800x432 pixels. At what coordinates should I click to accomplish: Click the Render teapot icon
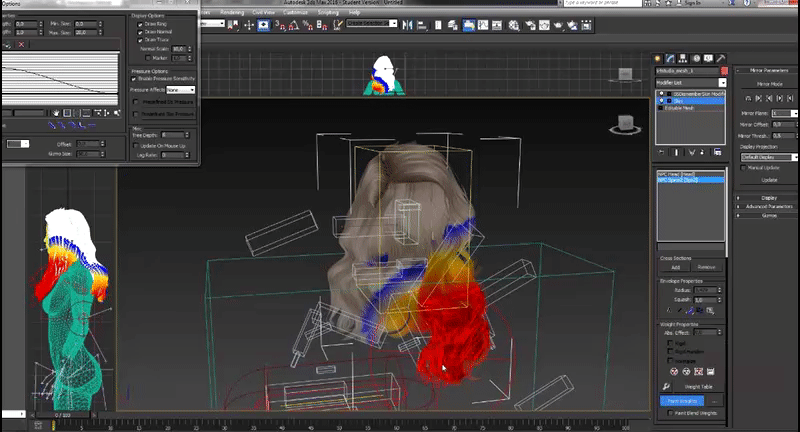[x=558, y=25]
